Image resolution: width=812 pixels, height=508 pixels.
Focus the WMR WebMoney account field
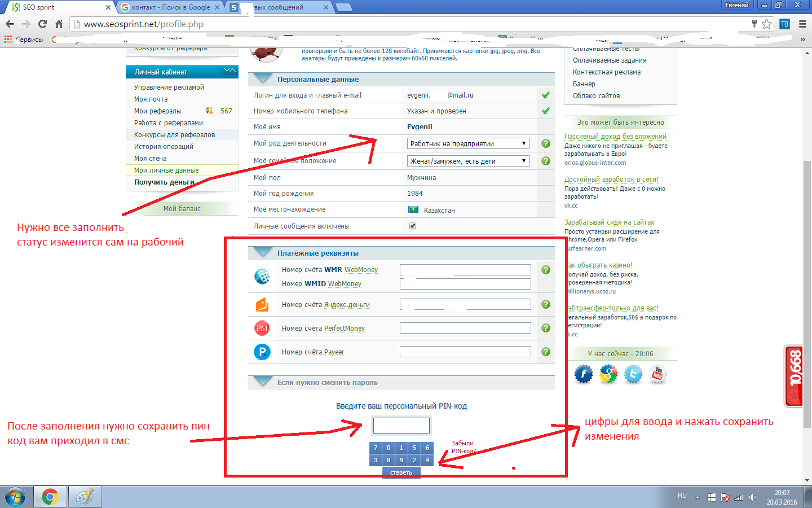(x=465, y=270)
